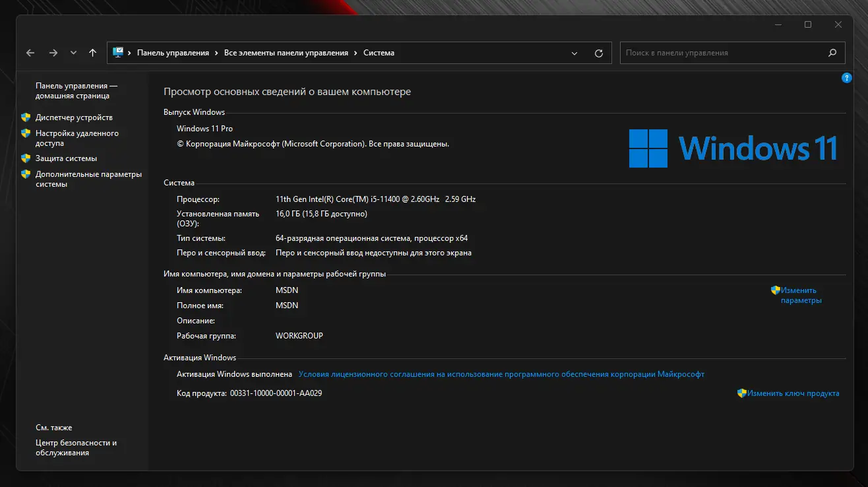Image resolution: width=868 pixels, height=487 pixels.
Task: Open Центр безопасности и обслуживания
Action: pos(76,448)
